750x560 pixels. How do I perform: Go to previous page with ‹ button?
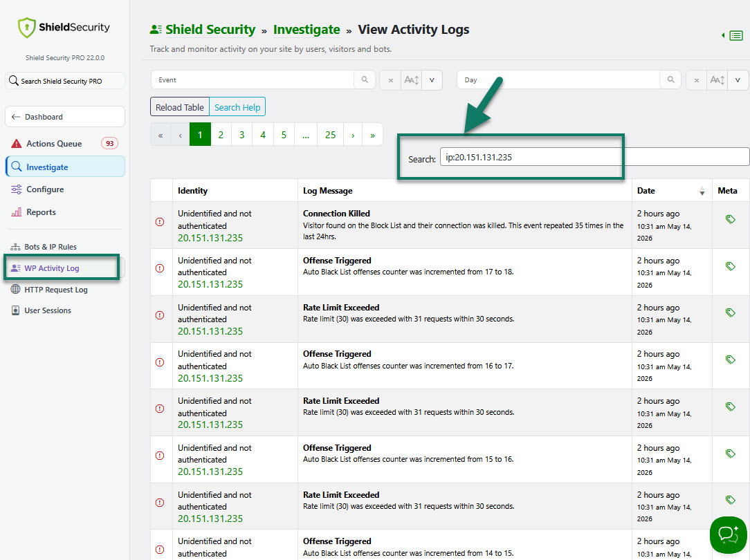click(x=181, y=136)
